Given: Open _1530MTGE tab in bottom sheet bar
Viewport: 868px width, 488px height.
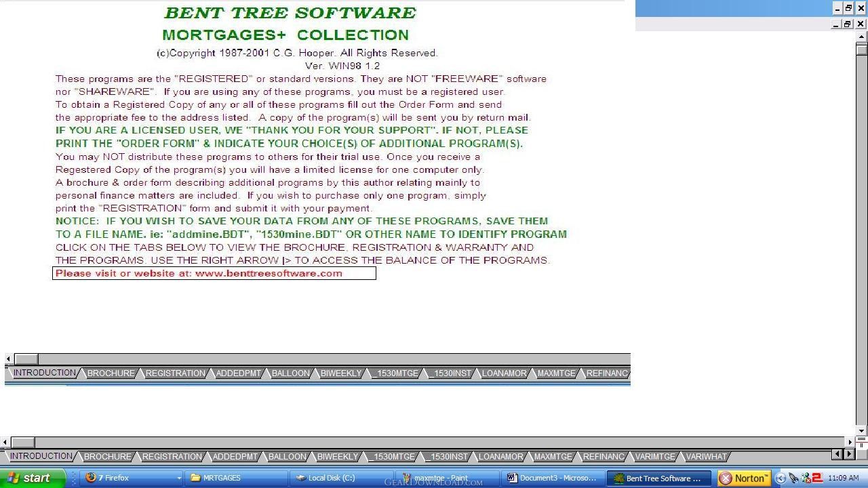Looking at the screenshot, I should coord(392,457).
